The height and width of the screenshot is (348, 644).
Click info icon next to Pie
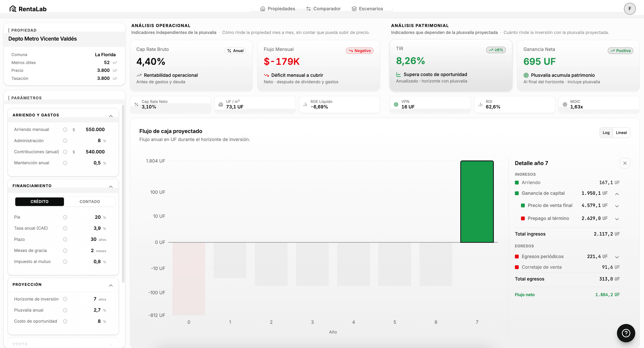[x=65, y=217]
